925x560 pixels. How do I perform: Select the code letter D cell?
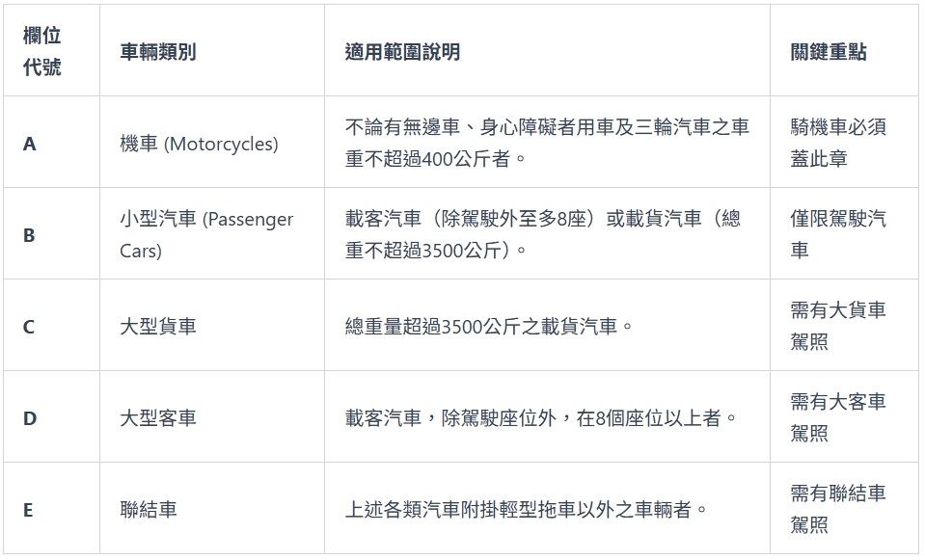(x=30, y=418)
